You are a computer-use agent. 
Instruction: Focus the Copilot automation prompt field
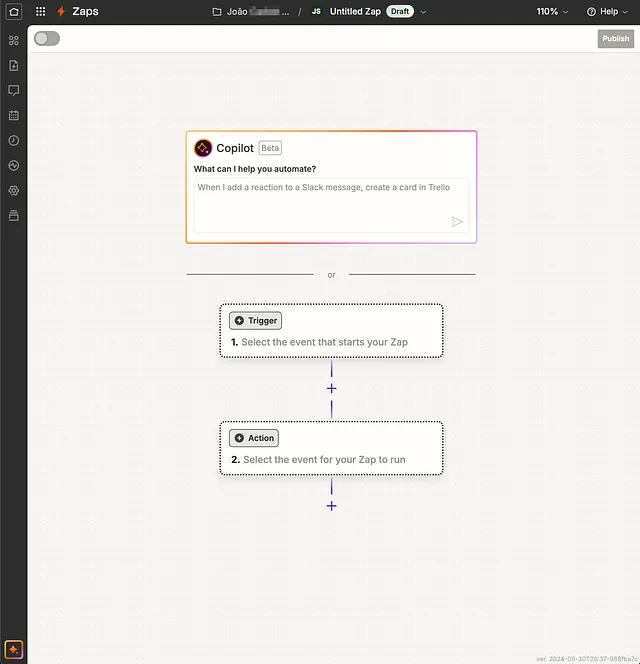tap(331, 205)
